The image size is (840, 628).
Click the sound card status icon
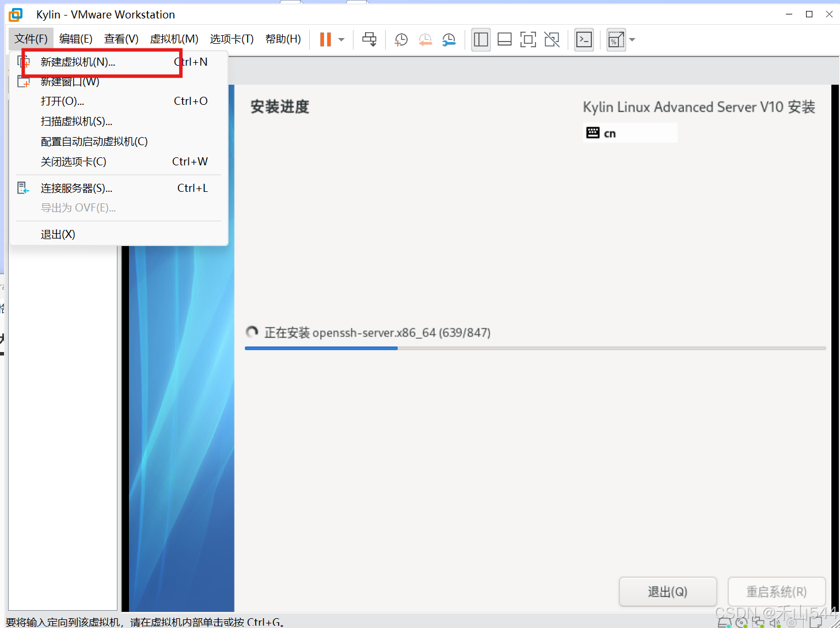(775, 622)
